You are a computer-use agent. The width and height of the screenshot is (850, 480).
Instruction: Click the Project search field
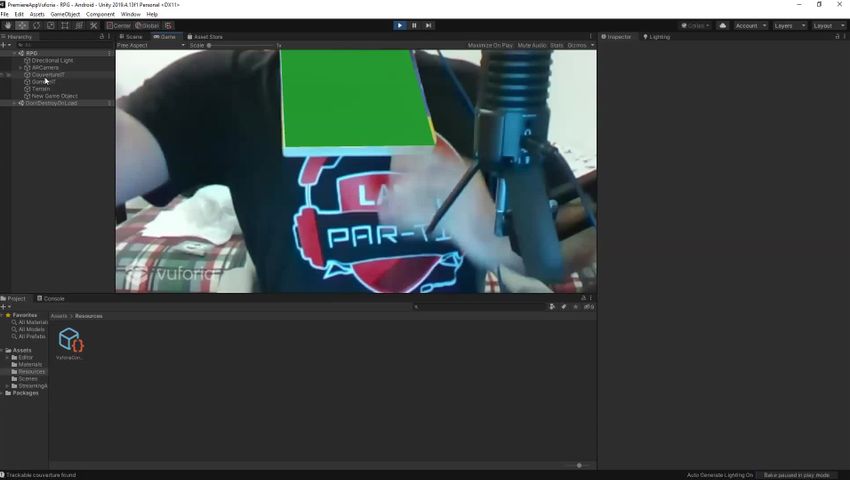[479, 306]
